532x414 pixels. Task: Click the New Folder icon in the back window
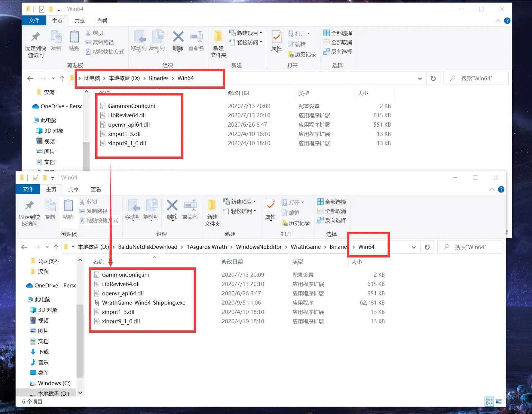218,44
